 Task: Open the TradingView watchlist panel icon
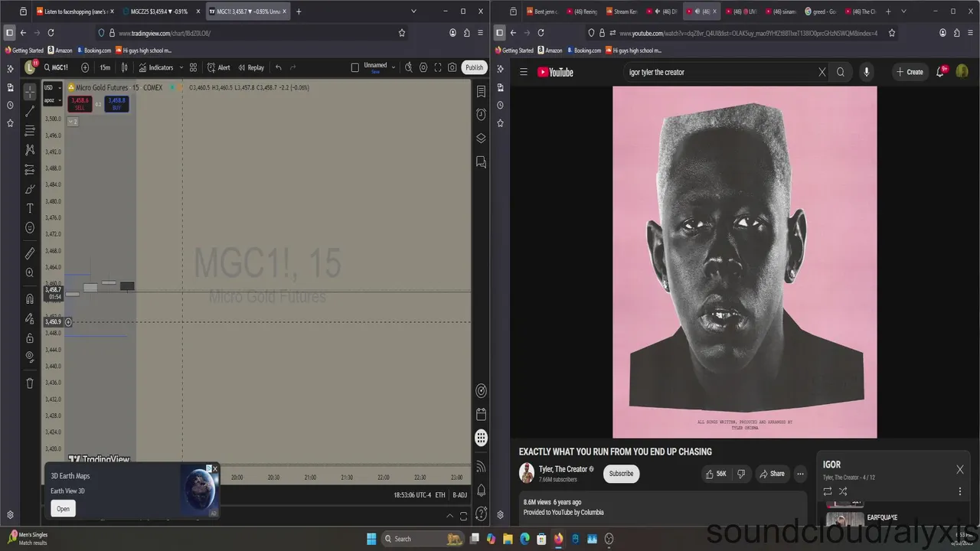click(x=481, y=92)
